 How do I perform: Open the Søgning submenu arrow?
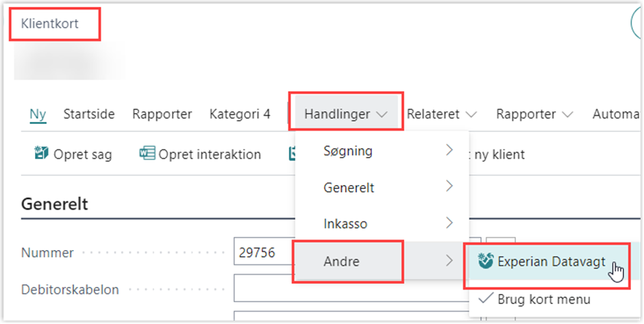click(449, 150)
